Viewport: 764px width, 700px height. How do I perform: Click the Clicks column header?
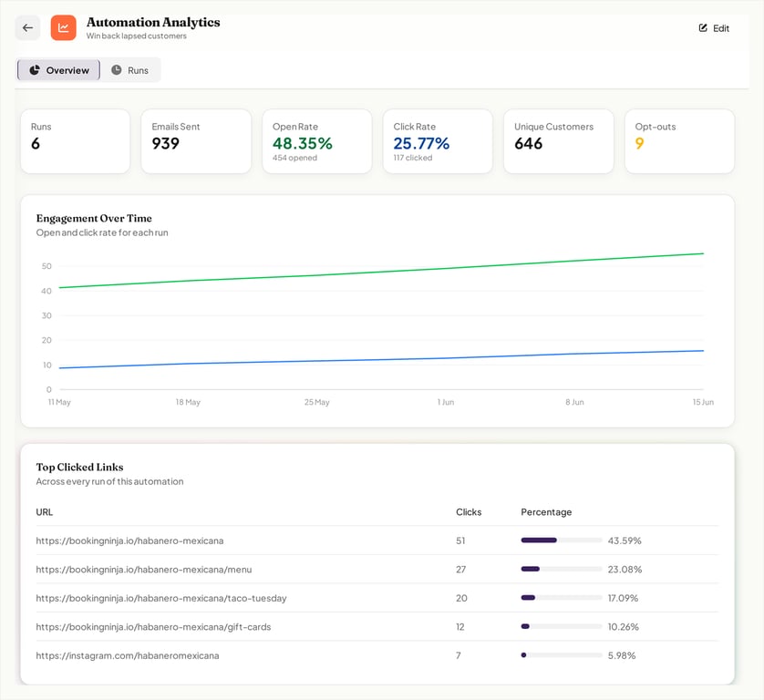[469, 512]
